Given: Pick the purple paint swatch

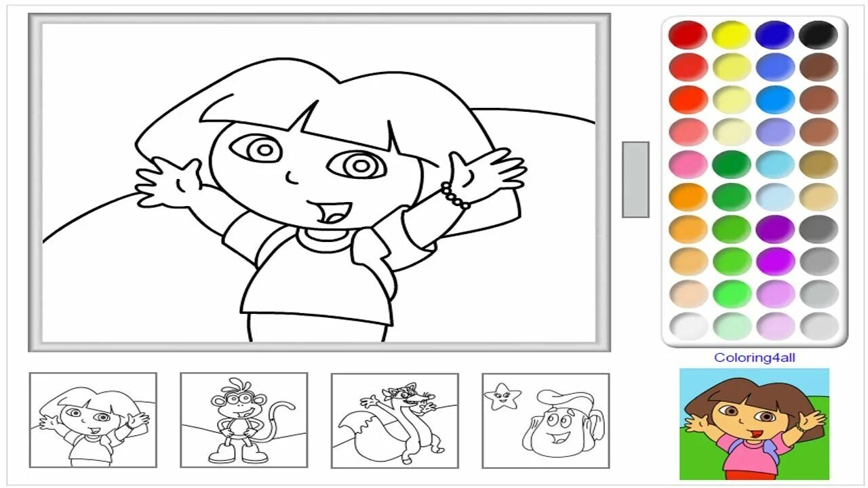Looking at the screenshot, I should click(774, 229).
